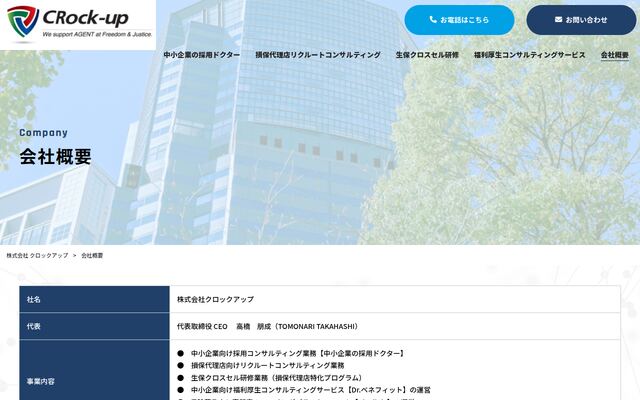Open 中小企業の採用ドクター menu item

pos(202,55)
